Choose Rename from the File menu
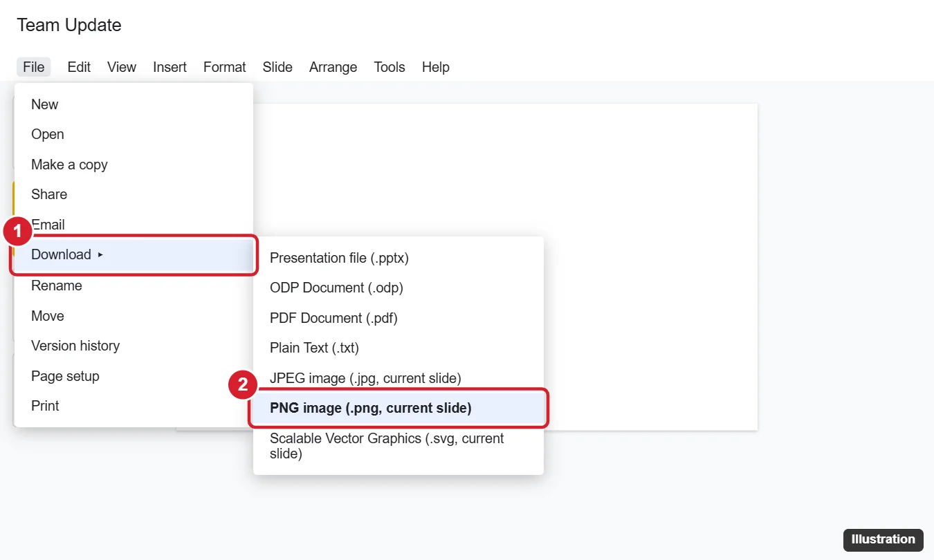Image resolution: width=934 pixels, height=560 pixels. pyautogui.click(x=134, y=286)
